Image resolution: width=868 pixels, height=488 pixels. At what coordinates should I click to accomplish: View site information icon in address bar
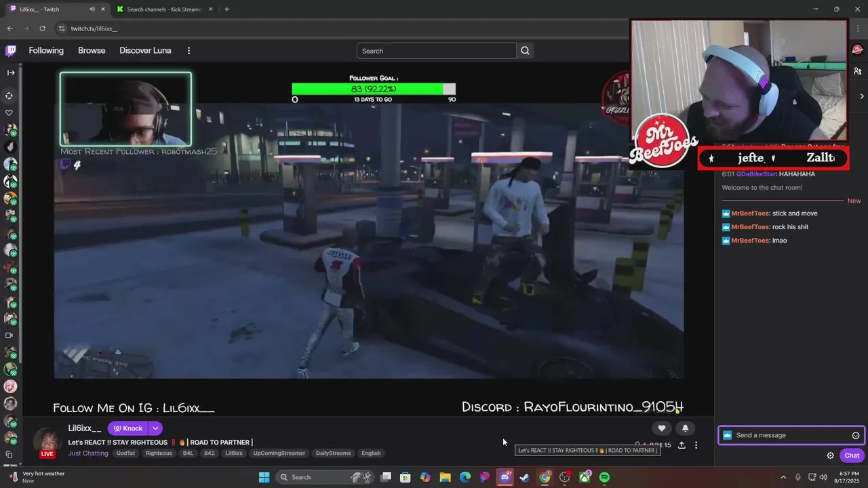(62, 28)
